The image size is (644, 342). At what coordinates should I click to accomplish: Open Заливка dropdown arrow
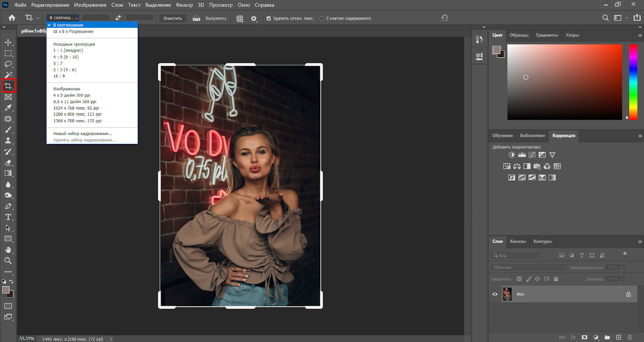click(x=623, y=279)
